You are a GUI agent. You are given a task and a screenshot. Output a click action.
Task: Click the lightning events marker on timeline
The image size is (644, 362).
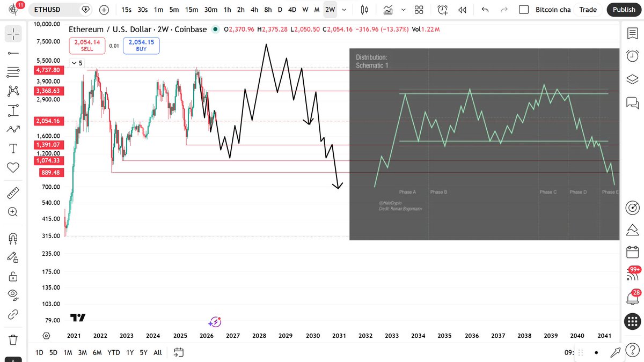(215, 322)
